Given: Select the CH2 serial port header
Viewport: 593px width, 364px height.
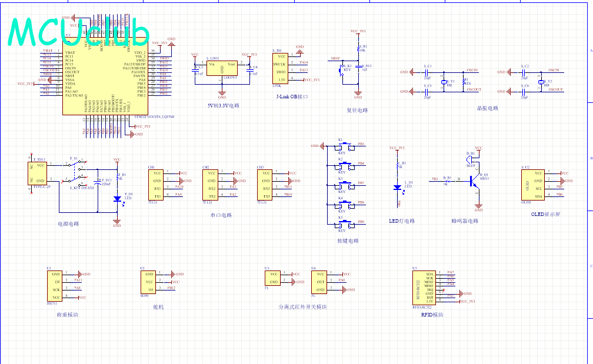Looking at the screenshot, I should [x=210, y=185].
